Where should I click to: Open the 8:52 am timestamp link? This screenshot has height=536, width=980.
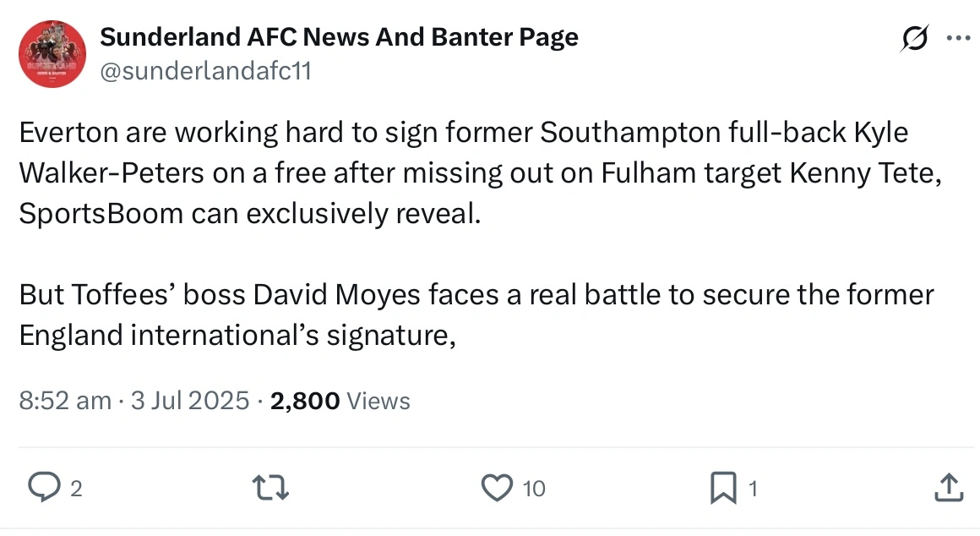click(x=65, y=400)
